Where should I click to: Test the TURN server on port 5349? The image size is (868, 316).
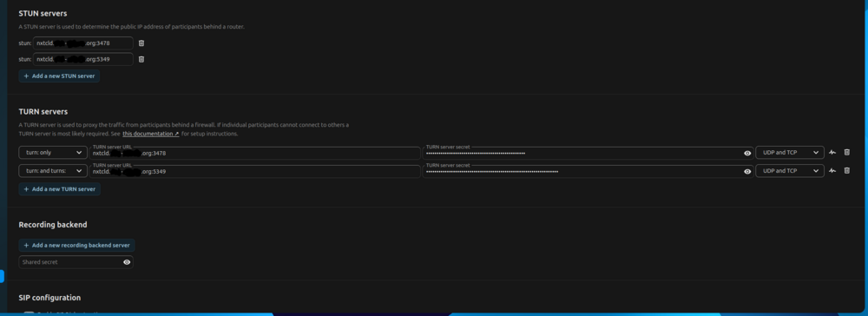(x=832, y=171)
